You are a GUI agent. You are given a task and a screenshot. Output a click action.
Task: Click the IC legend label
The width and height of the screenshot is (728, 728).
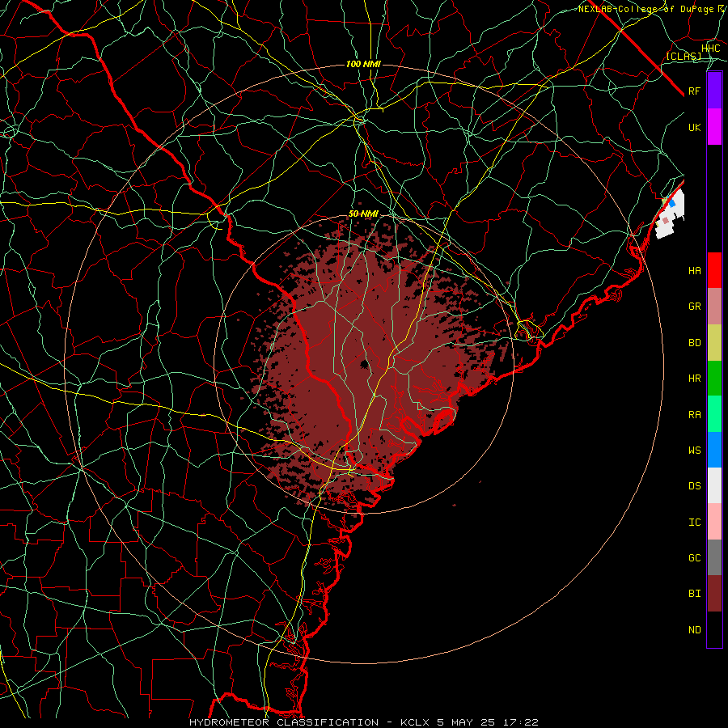(694, 523)
